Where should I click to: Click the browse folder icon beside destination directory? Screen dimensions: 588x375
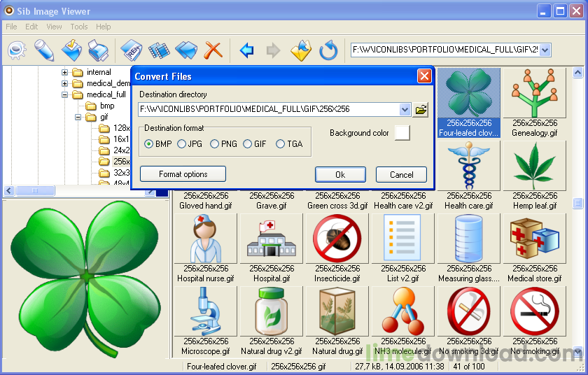click(x=421, y=109)
